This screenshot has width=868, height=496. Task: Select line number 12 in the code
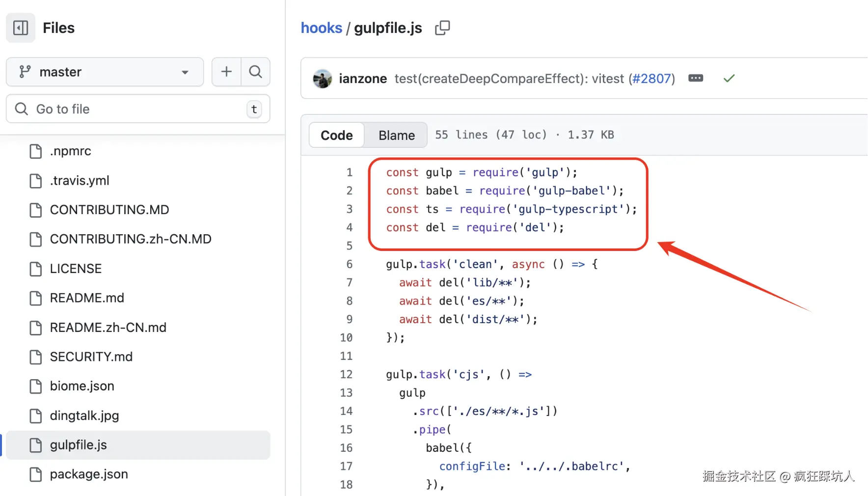click(346, 374)
